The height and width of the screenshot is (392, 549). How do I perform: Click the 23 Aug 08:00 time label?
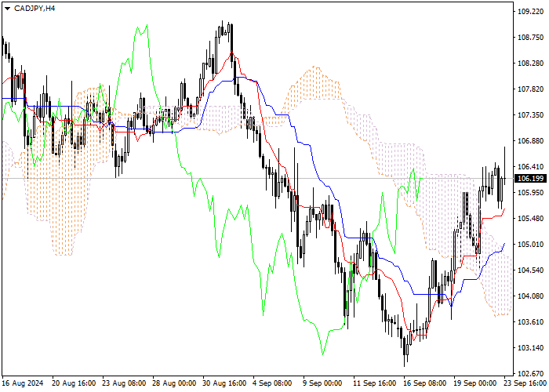click(x=124, y=383)
